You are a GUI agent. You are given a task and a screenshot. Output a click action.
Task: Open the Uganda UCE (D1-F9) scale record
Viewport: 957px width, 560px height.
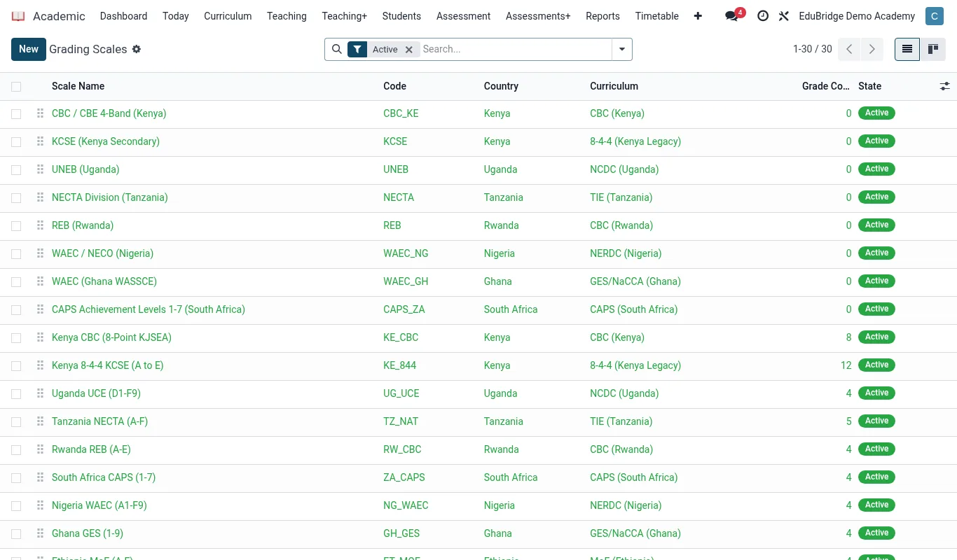pos(96,393)
